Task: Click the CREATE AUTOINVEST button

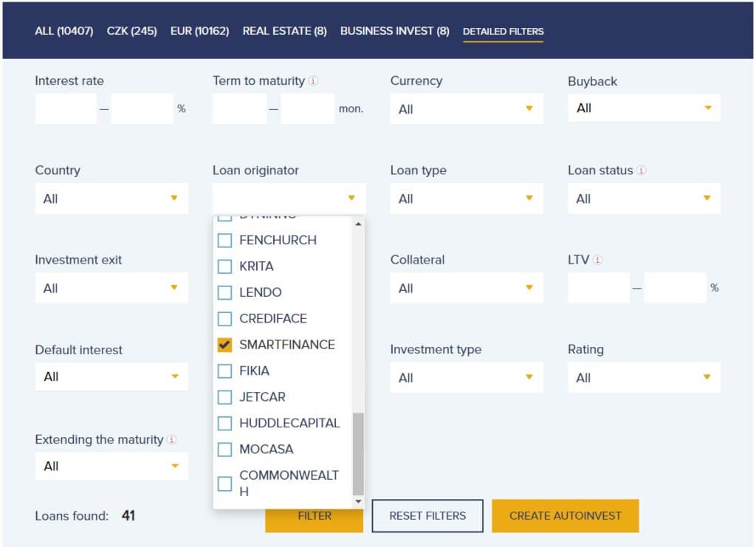Action: 565,516
